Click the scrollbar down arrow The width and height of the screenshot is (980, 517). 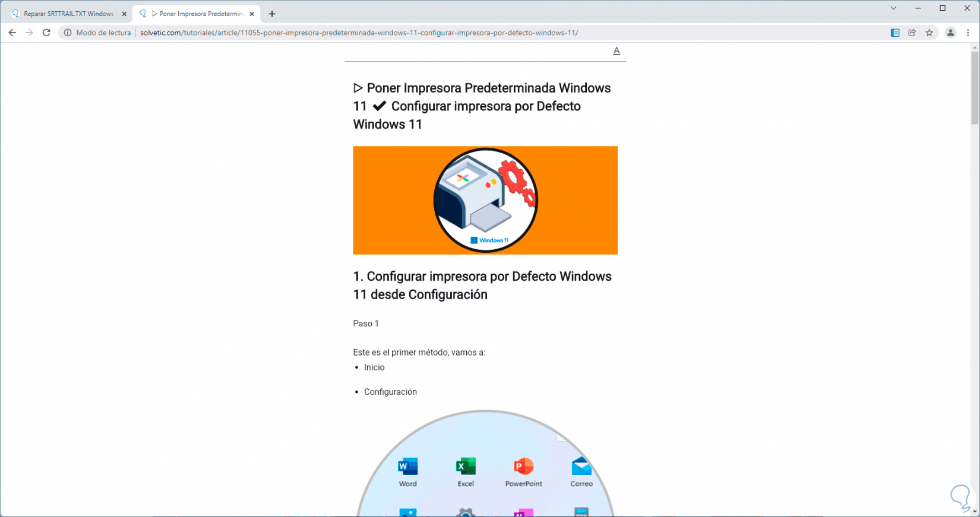pos(975,512)
